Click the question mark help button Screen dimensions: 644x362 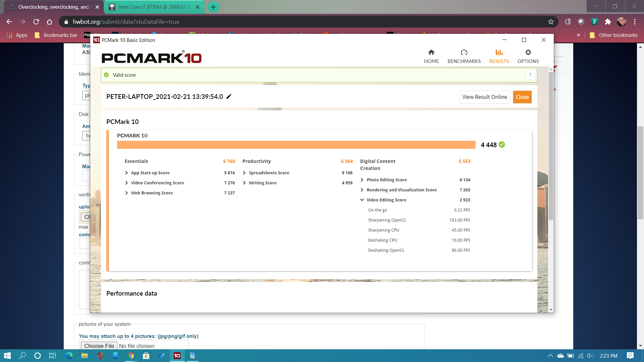tap(530, 75)
